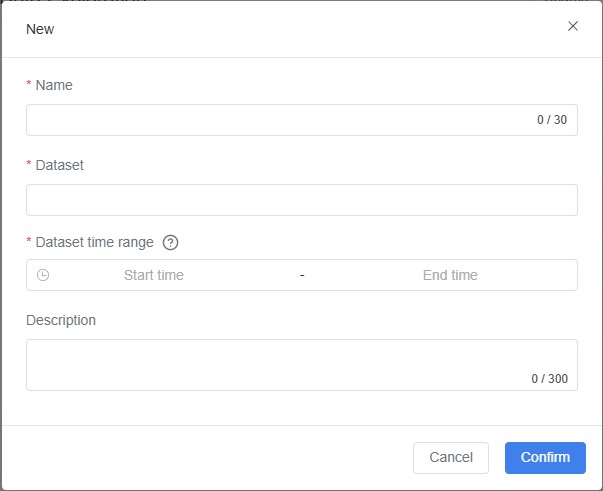Close the New dialog with the X icon

[x=573, y=26]
